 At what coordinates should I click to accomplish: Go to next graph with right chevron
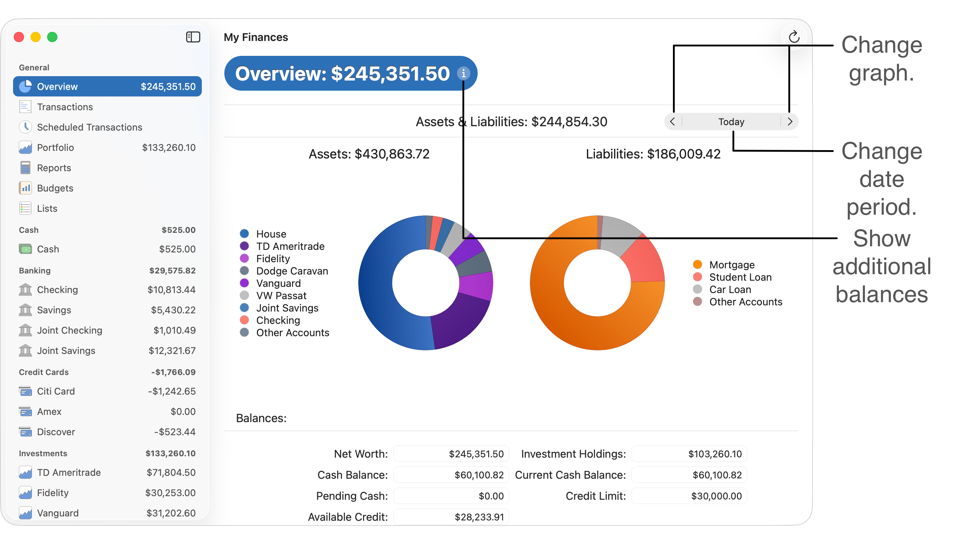[x=790, y=121]
